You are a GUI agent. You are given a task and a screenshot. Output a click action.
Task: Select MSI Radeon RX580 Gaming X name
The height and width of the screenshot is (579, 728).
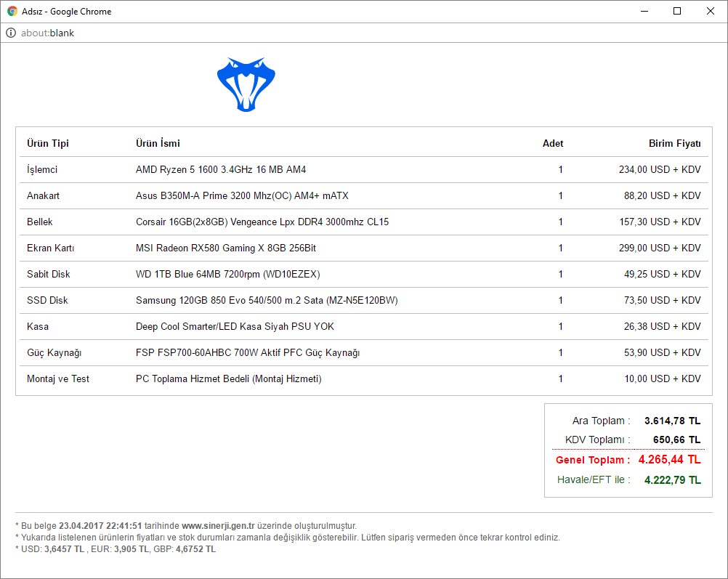pyautogui.click(x=226, y=248)
